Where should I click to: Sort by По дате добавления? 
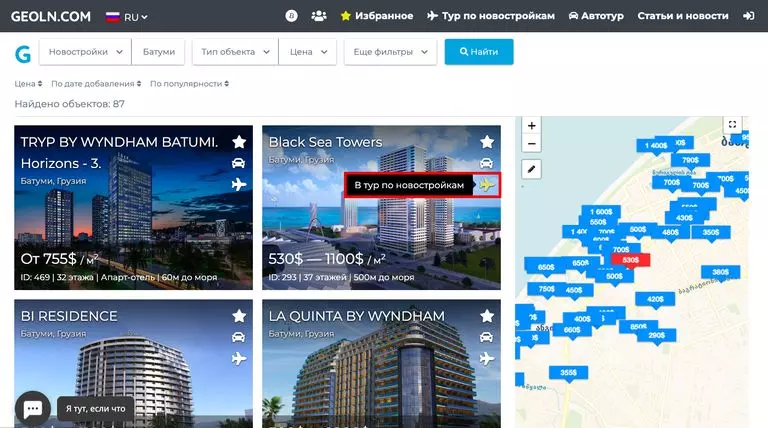coord(96,84)
